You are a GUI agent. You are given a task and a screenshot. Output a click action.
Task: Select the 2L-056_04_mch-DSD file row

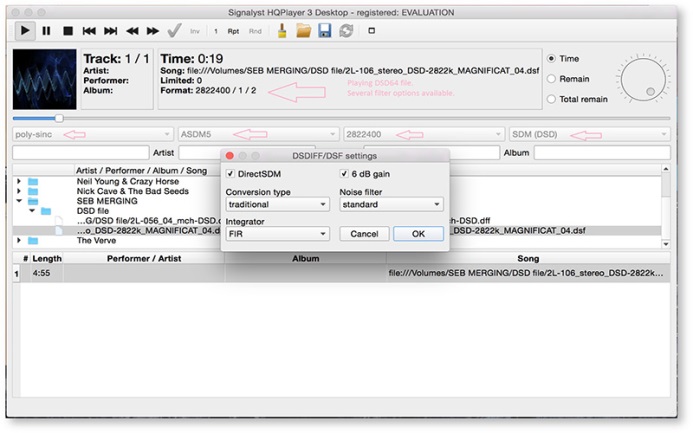click(x=148, y=220)
